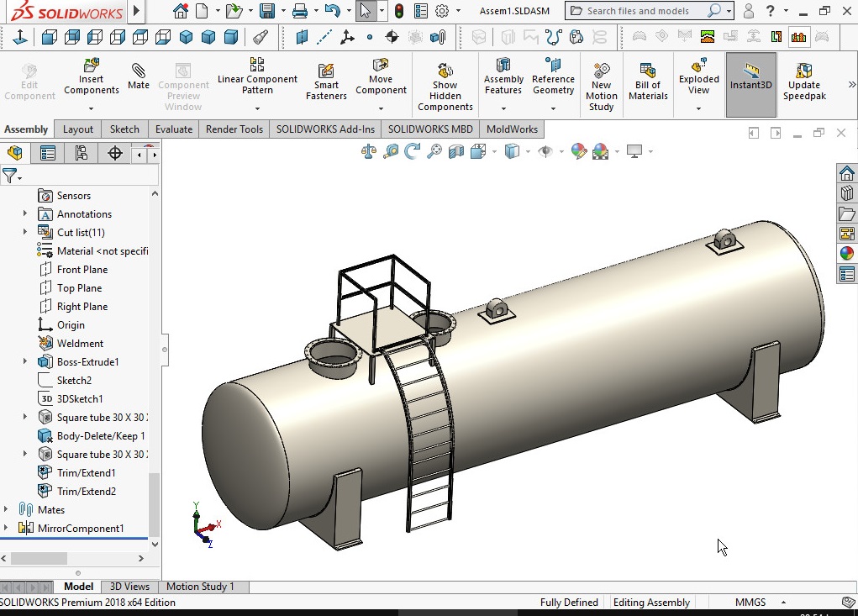
Task: Expand the Cut list(11) node
Action: click(x=24, y=232)
